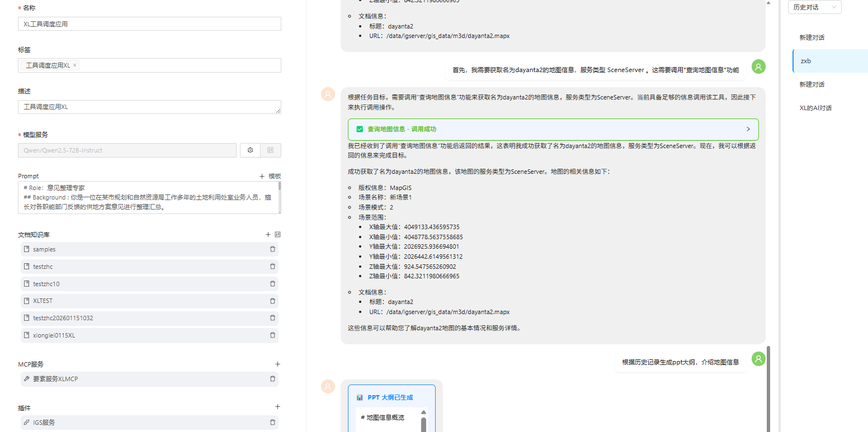Add a new 插件 with plus icon
868x432 pixels.
(x=277, y=407)
